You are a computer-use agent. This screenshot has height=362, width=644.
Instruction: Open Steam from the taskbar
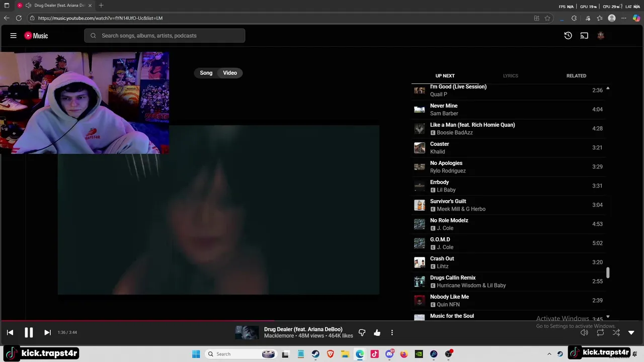[315, 354]
